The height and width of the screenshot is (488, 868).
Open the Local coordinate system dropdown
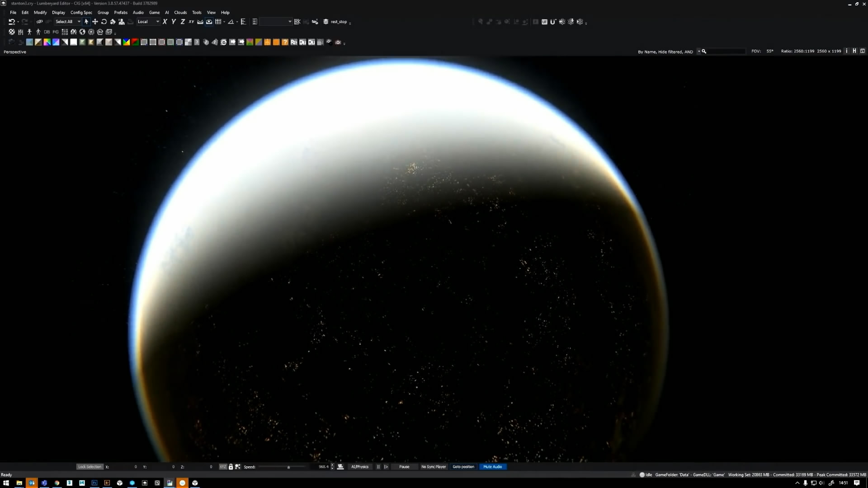[148, 22]
